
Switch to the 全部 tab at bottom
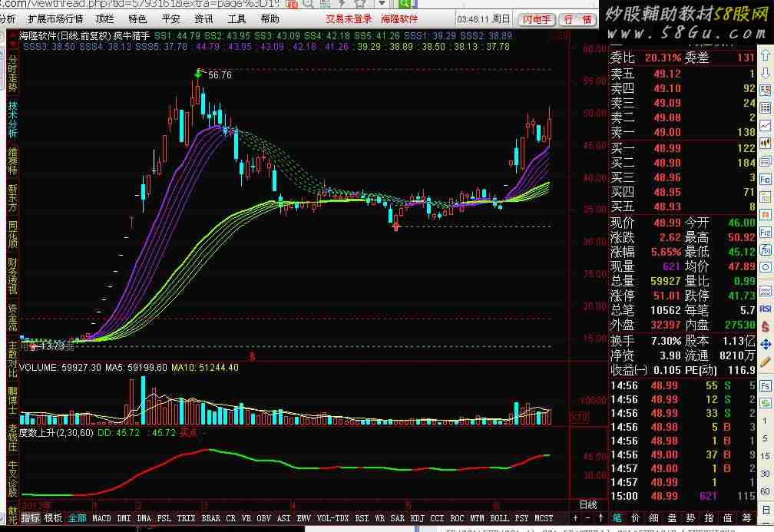pyautogui.click(x=77, y=518)
